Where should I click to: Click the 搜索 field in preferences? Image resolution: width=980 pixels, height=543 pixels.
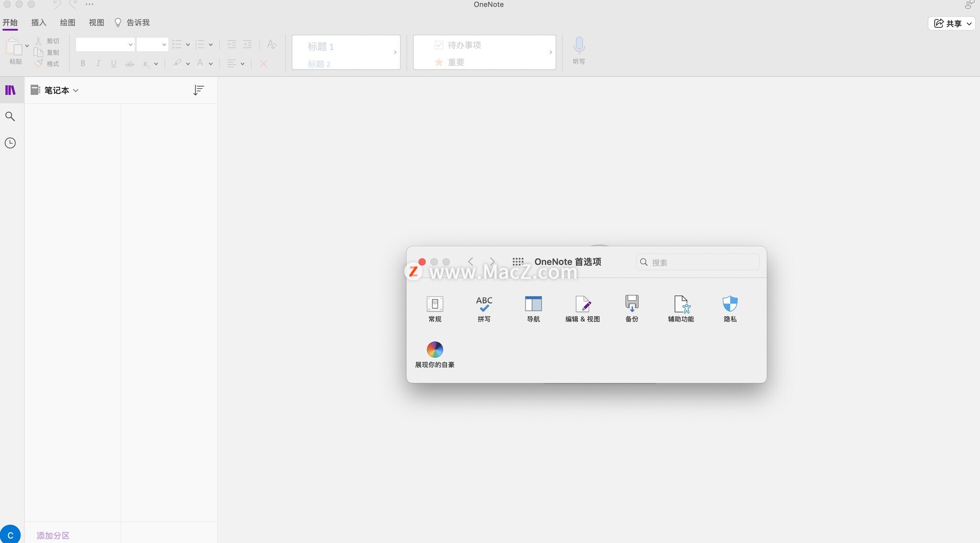697,262
